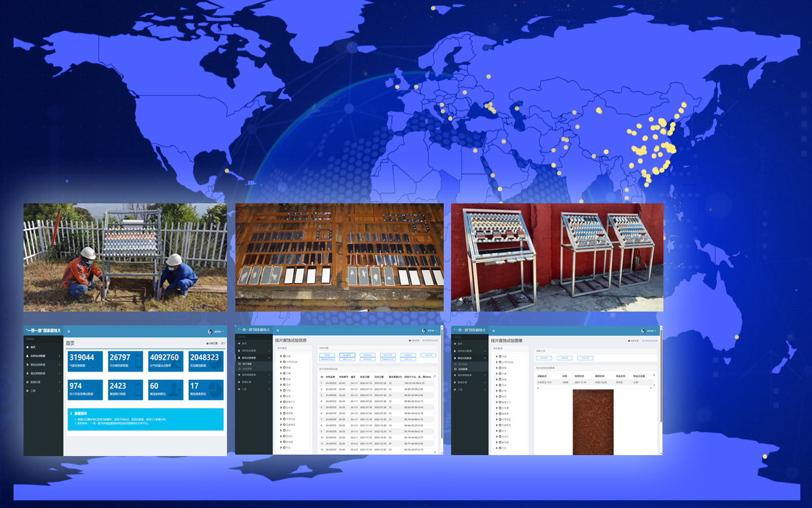812x508 pixels.
Task: Open the 974 data card
Action: (85, 389)
